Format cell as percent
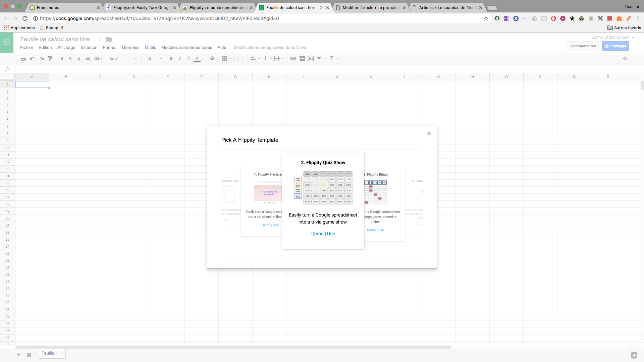Screen dimensions: 644x362 (x=70, y=59)
